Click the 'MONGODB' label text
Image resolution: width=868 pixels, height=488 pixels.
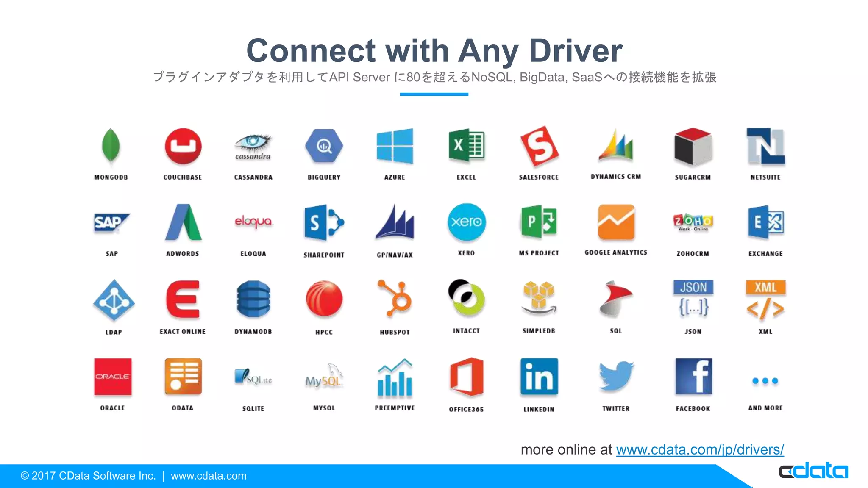(111, 177)
